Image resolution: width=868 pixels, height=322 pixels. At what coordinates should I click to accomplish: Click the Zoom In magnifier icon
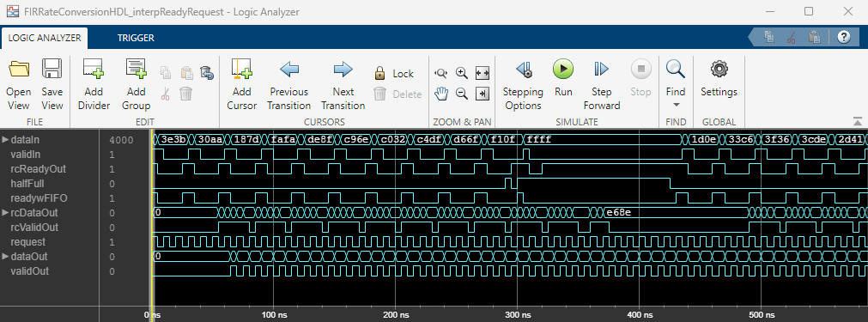pos(462,73)
